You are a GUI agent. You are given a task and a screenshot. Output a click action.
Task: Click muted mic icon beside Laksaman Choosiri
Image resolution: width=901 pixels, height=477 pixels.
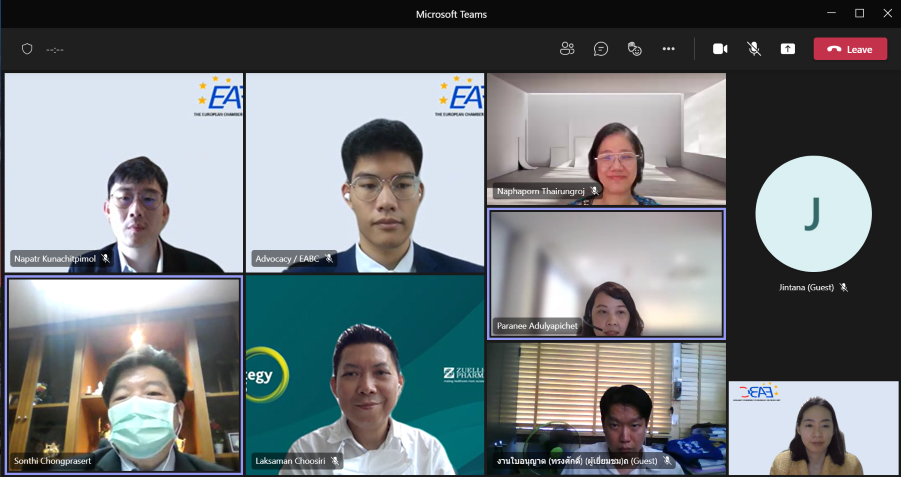coord(334,461)
